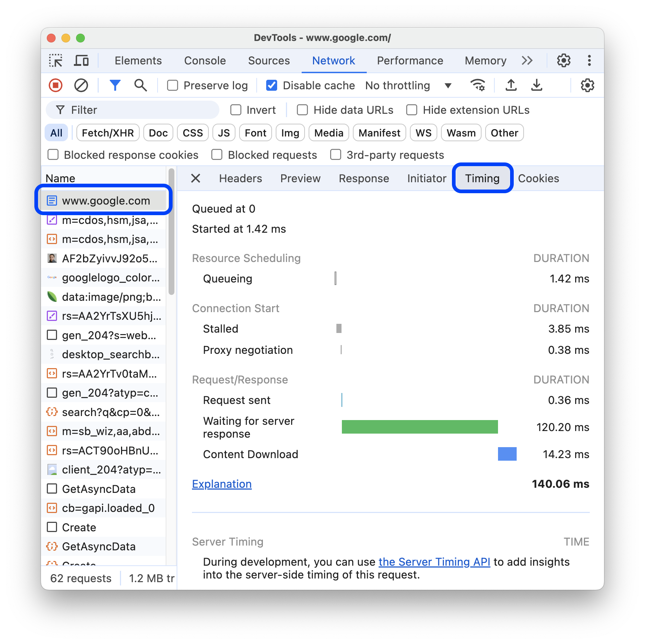The height and width of the screenshot is (644, 645).
Task: Click the Filter input field
Action: coord(132,110)
